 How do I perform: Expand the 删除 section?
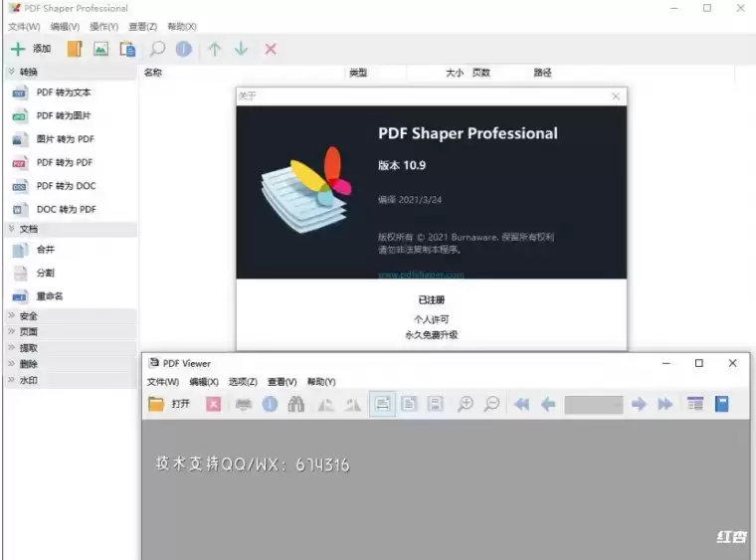tap(72, 364)
